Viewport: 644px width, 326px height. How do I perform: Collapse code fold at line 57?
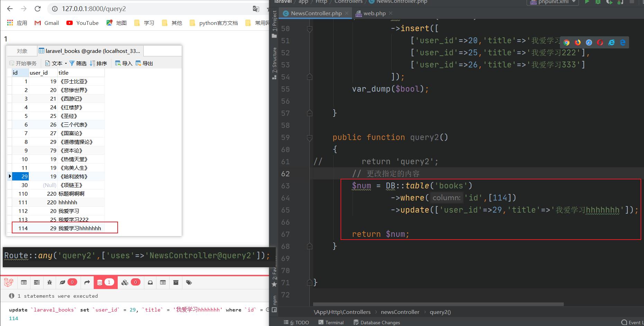[310, 113]
